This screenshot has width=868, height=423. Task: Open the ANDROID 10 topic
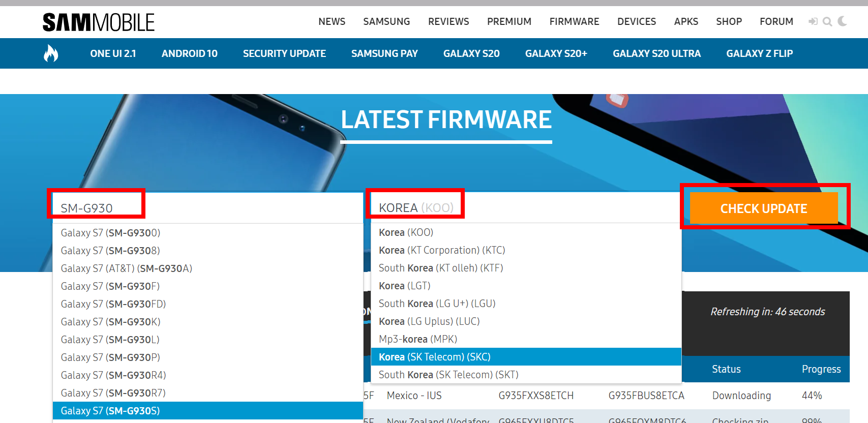(x=190, y=53)
